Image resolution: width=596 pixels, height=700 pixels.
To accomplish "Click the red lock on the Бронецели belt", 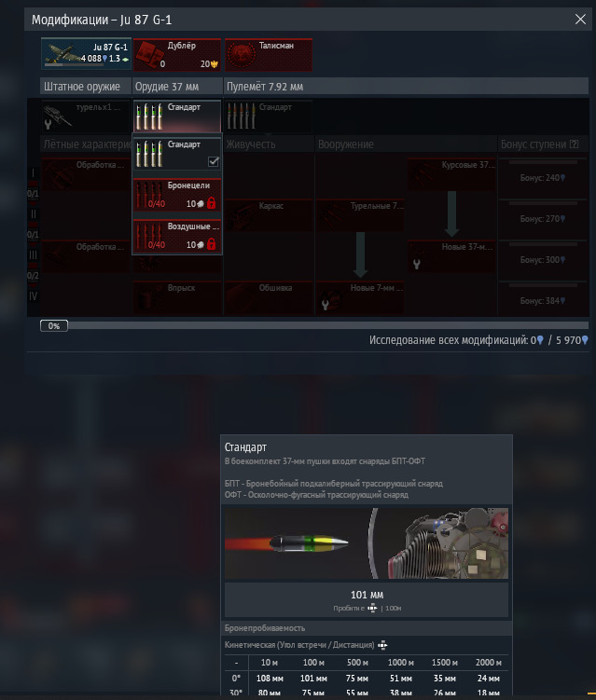I will click(x=211, y=203).
